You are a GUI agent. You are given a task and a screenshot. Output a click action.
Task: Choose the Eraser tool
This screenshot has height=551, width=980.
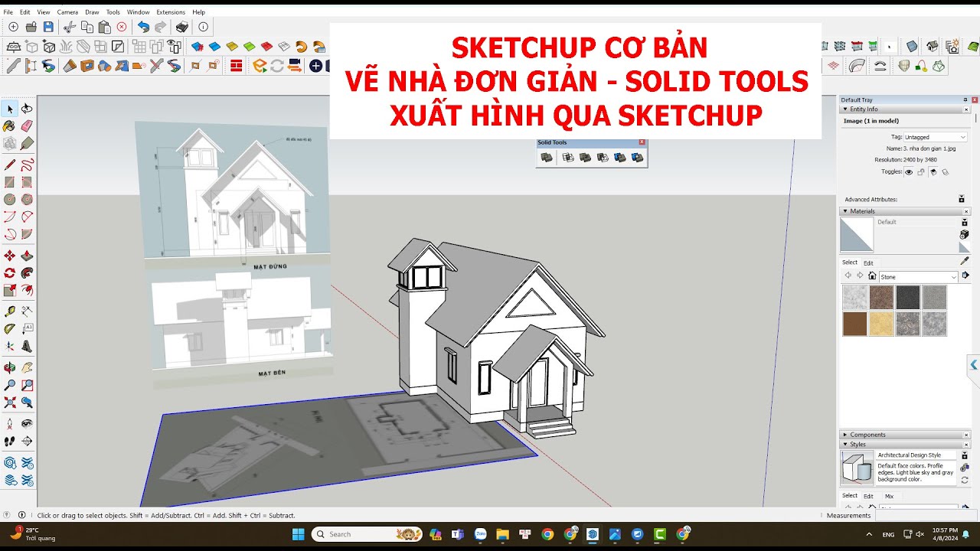[27, 126]
